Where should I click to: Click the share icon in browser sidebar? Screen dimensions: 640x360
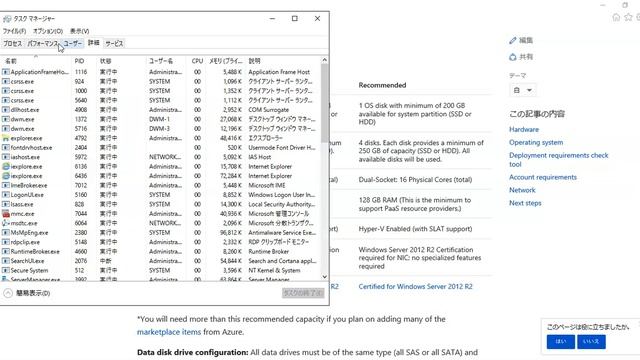pos(513,57)
